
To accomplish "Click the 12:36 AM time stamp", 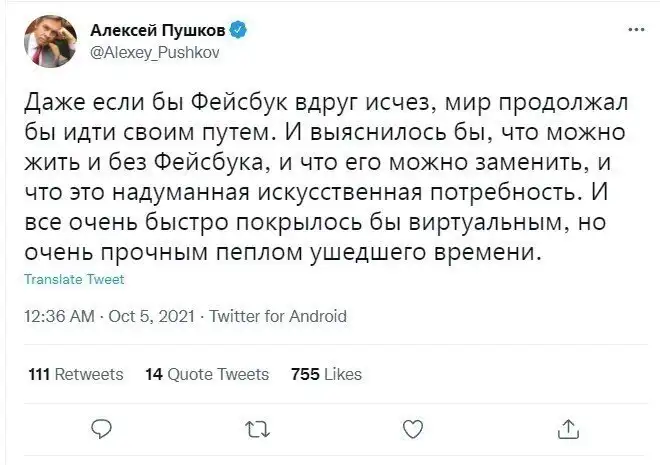I will (x=58, y=317).
